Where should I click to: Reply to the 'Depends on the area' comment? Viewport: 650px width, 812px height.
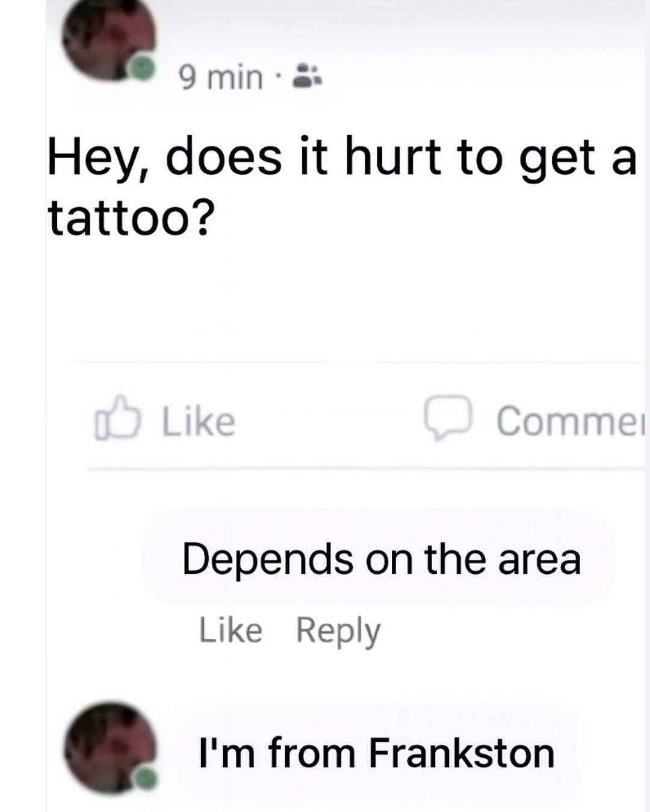338,632
